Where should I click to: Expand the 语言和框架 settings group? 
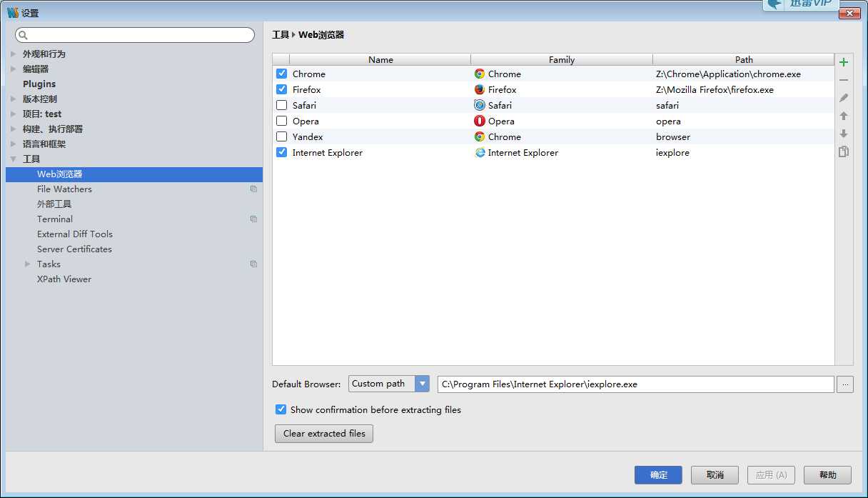14,144
